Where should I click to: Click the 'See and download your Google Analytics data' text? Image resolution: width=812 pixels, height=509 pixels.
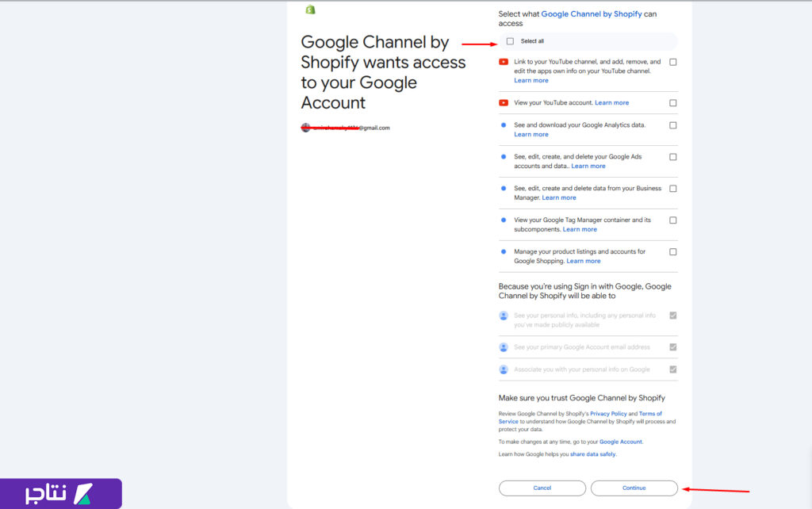click(x=580, y=124)
